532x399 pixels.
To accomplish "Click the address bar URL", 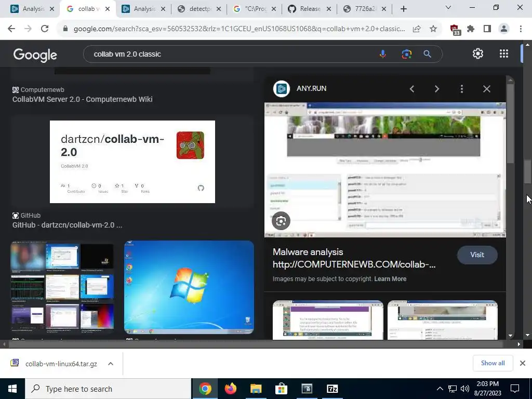I will point(239,29).
